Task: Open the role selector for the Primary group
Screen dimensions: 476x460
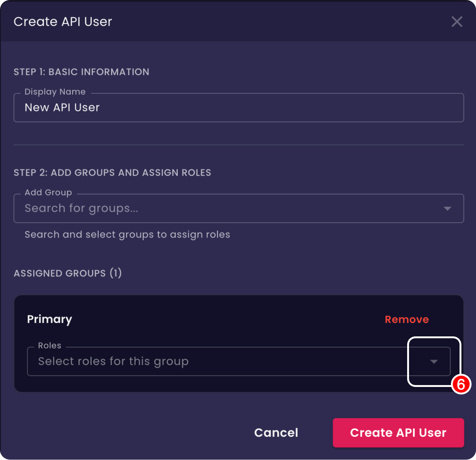Action: point(433,361)
